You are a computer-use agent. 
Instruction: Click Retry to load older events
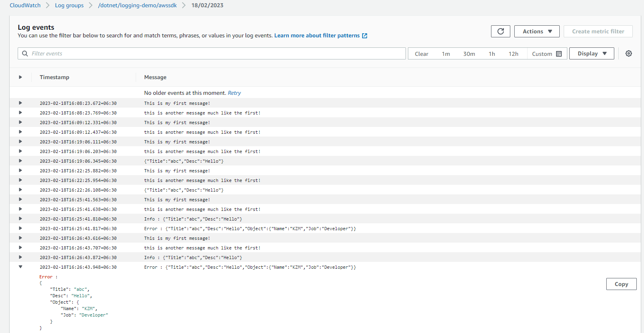(234, 93)
